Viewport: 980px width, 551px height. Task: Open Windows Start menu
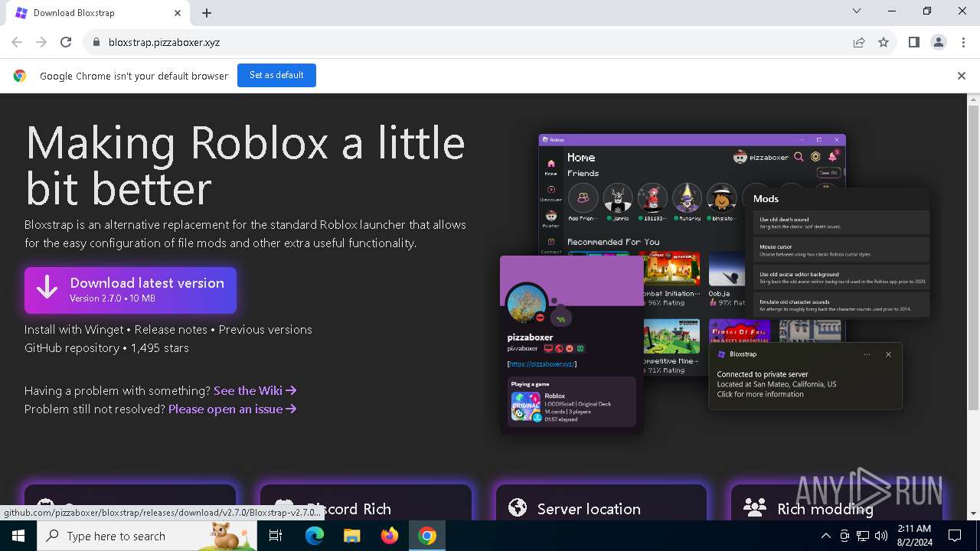18,536
